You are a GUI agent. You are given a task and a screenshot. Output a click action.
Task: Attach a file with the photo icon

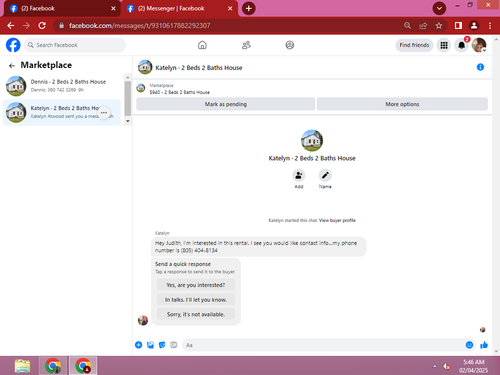pos(150,345)
